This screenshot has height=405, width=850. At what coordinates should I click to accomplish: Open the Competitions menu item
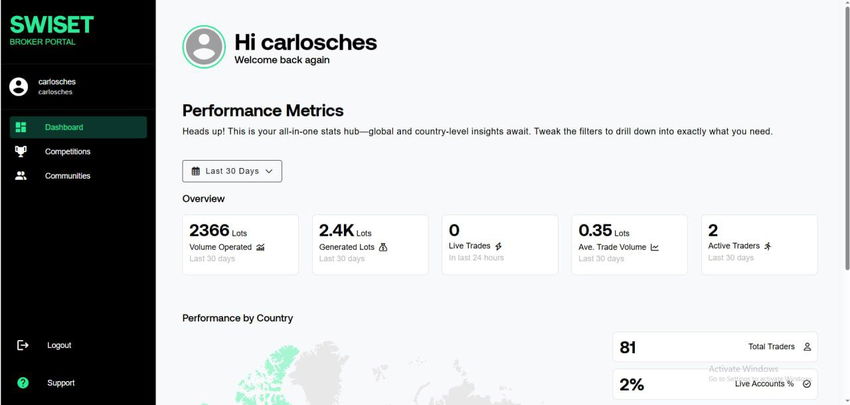click(x=68, y=152)
